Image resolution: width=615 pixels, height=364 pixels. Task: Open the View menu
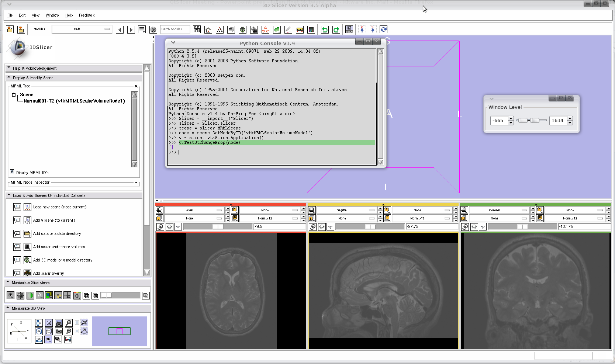coord(35,15)
